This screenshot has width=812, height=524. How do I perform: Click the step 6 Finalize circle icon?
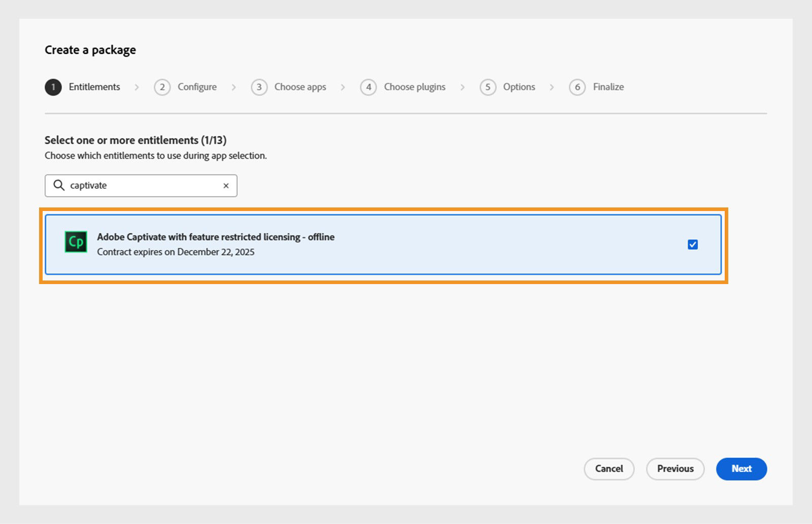pos(577,87)
